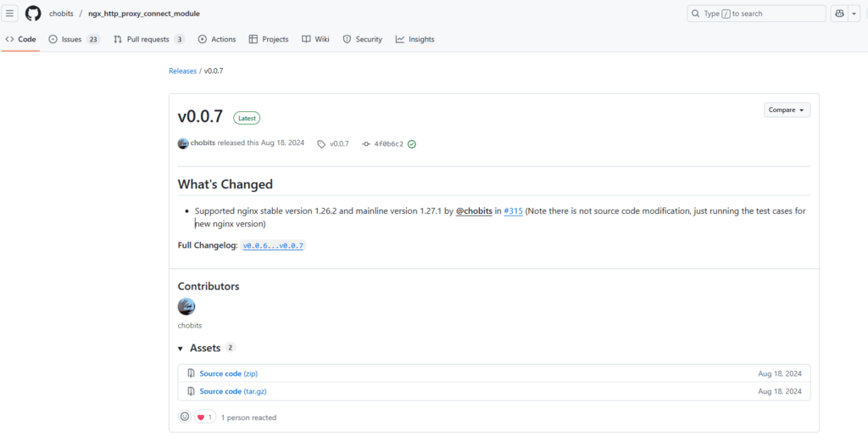
Task: Open the hamburger navigation menu
Action: pos(10,14)
